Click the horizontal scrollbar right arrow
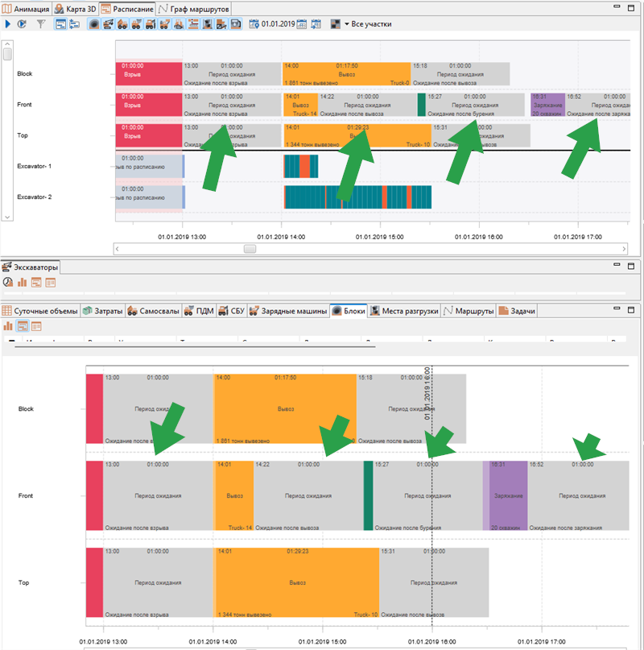 624,249
